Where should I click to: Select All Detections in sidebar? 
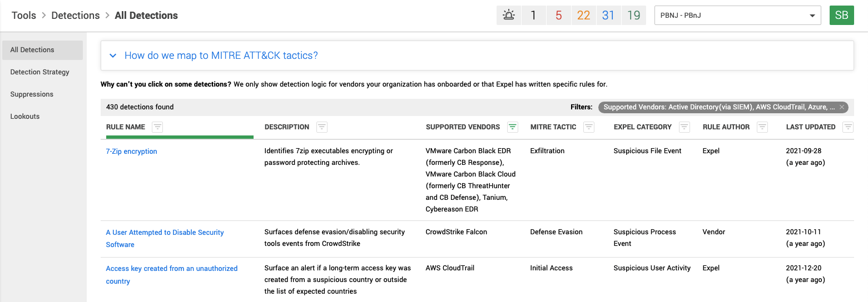(43, 50)
